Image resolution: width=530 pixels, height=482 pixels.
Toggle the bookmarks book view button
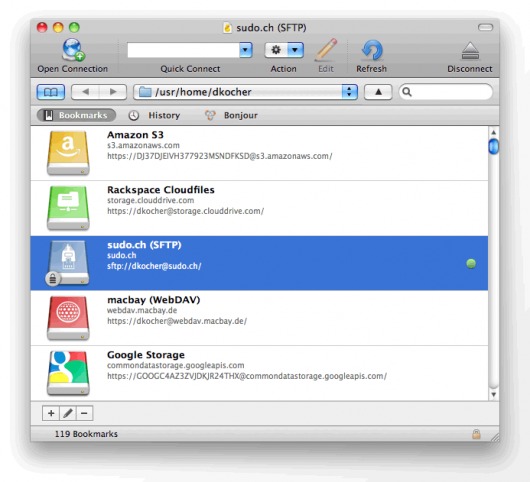51,92
